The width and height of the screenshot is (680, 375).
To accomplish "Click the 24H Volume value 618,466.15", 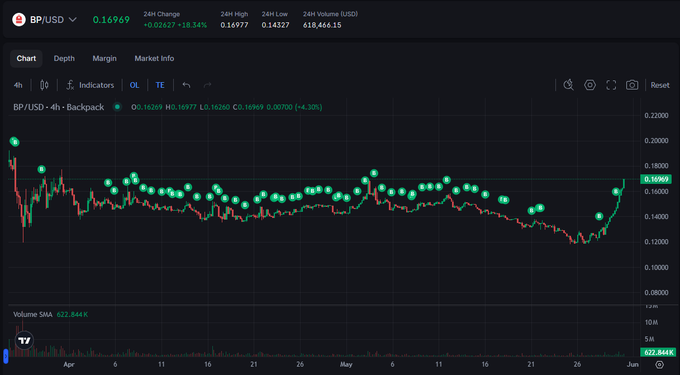I will (x=322, y=25).
